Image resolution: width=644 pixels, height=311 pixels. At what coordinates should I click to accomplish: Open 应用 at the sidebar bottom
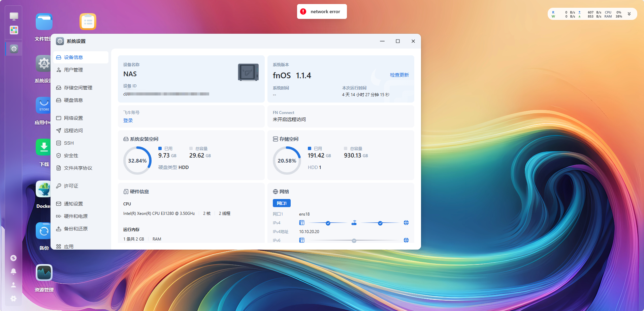tap(81, 247)
